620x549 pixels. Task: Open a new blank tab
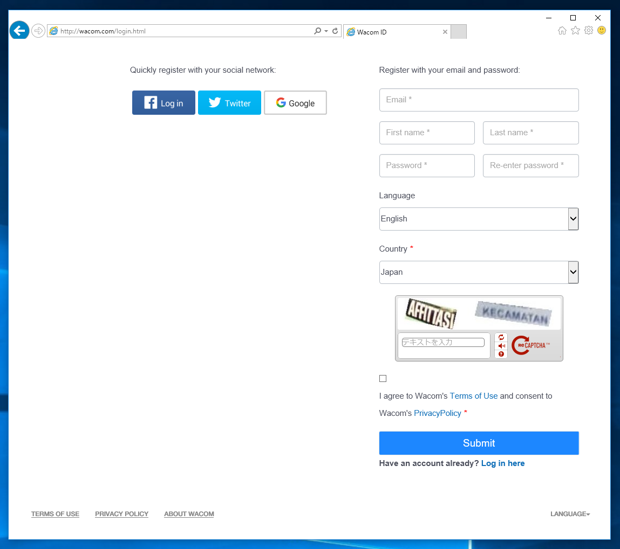(x=459, y=32)
